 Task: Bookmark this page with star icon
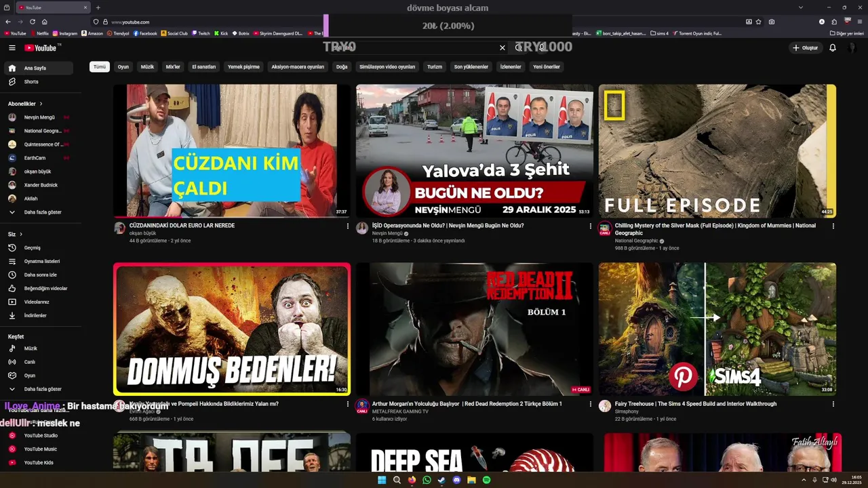click(x=759, y=22)
